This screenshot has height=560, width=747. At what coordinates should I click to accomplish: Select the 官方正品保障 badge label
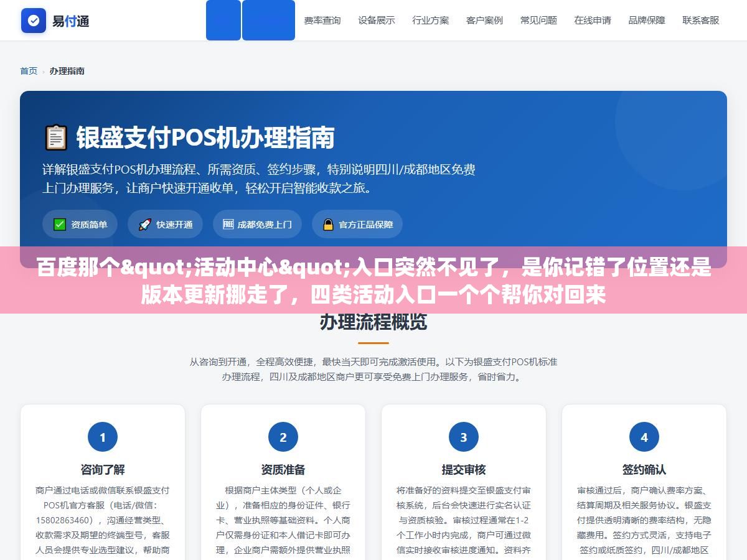pyautogui.click(x=366, y=225)
